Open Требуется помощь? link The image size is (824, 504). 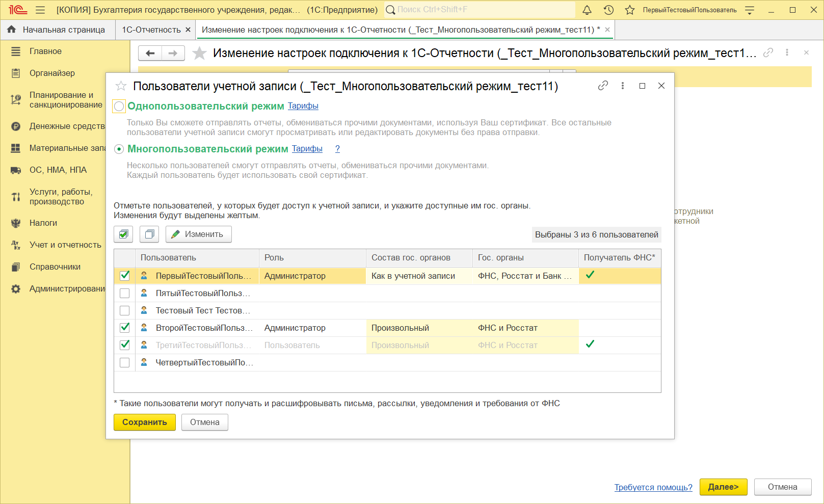point(653,487)
